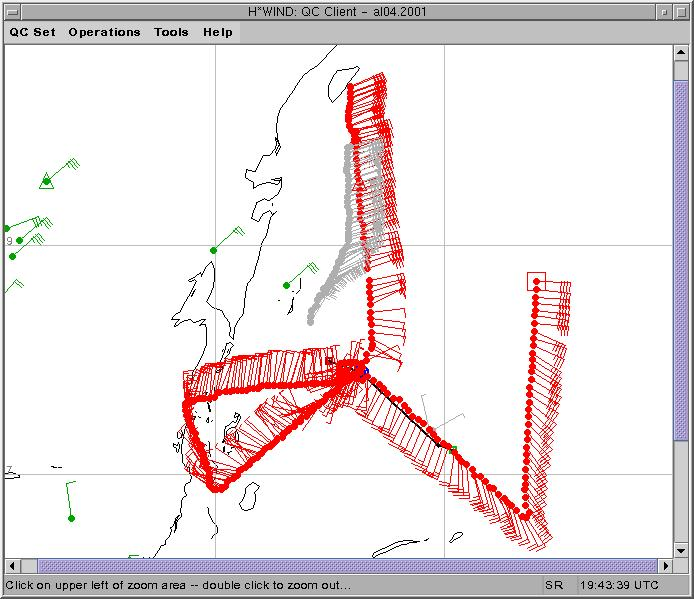This screenshot has height=599, width=694.
Task: Open the Help menu
Action: (x=218, y=32)
